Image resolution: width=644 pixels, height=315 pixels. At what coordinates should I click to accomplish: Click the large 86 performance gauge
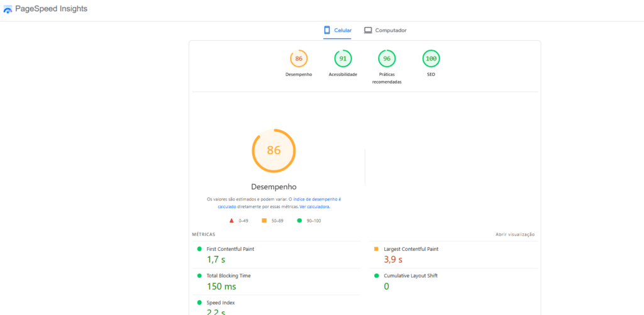click(274, 151)
